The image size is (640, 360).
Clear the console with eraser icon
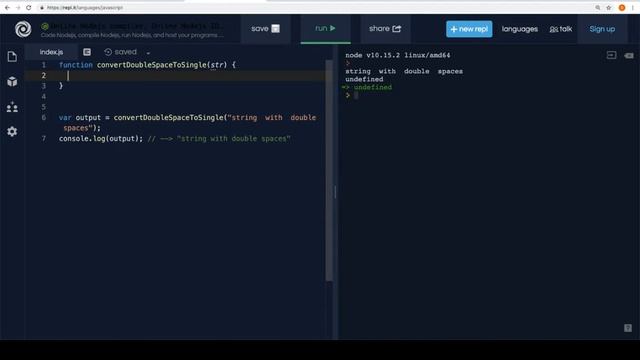(629, 55)
